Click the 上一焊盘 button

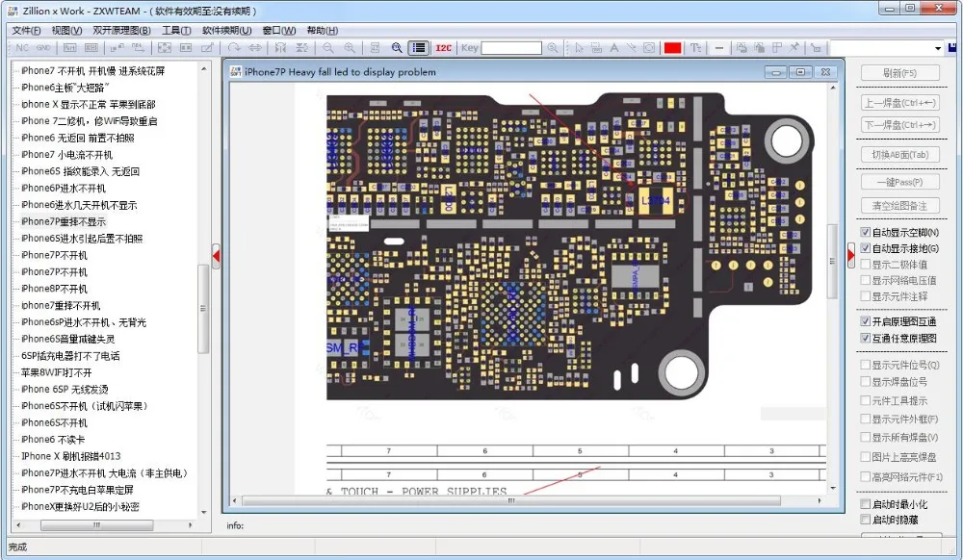[x=899, y=102]
